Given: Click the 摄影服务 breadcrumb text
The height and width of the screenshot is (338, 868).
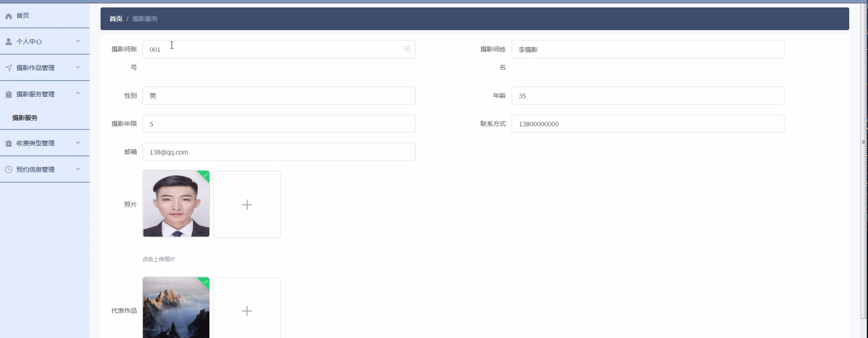Looking at the screenshot, I should (x=145, y=19).
